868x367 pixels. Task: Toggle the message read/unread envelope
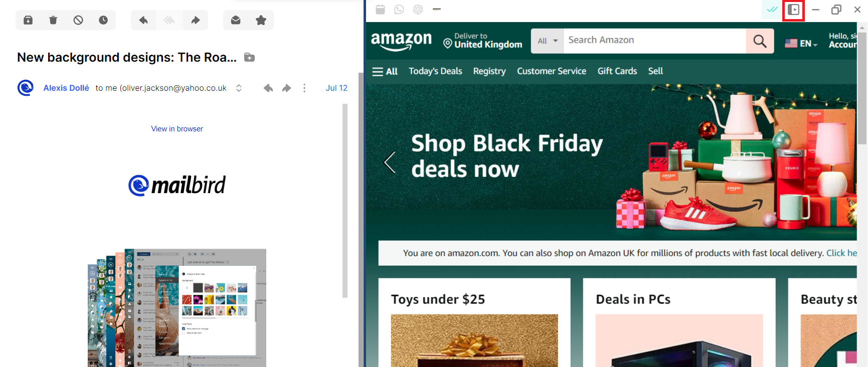(236, 20)
